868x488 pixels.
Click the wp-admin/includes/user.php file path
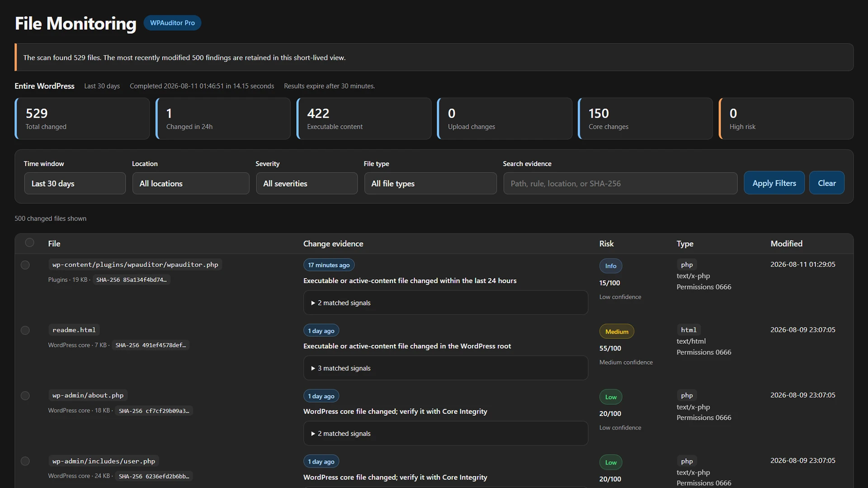point(104,461)
